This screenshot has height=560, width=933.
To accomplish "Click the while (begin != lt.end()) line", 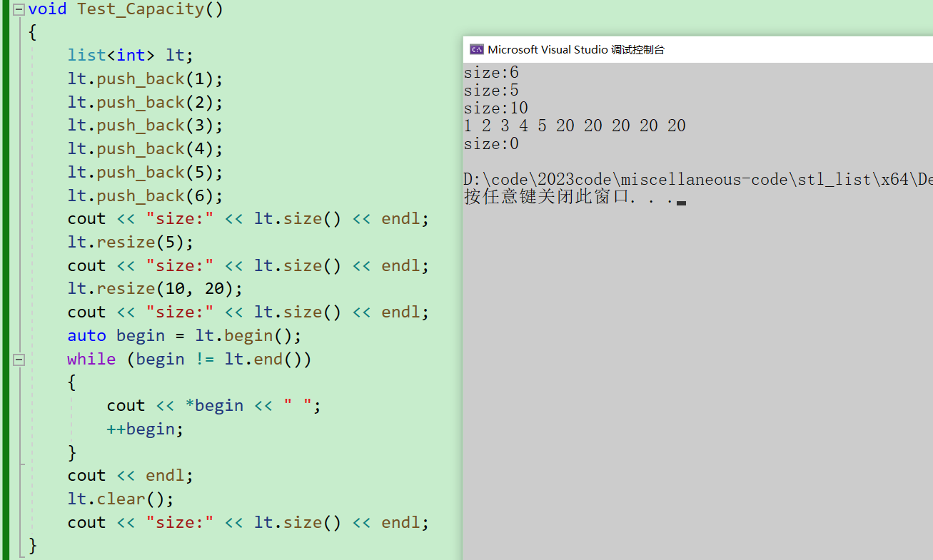I will coord(190,359).
